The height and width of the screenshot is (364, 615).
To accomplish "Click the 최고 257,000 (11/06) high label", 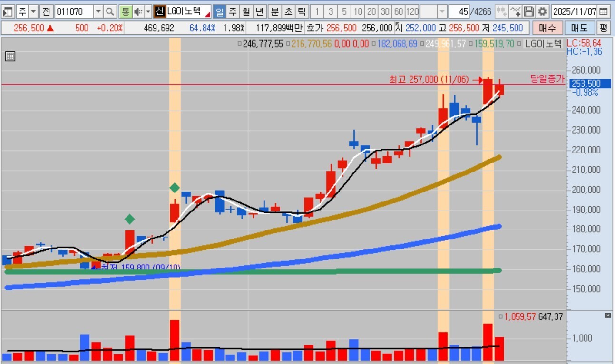I will (430, 80).
